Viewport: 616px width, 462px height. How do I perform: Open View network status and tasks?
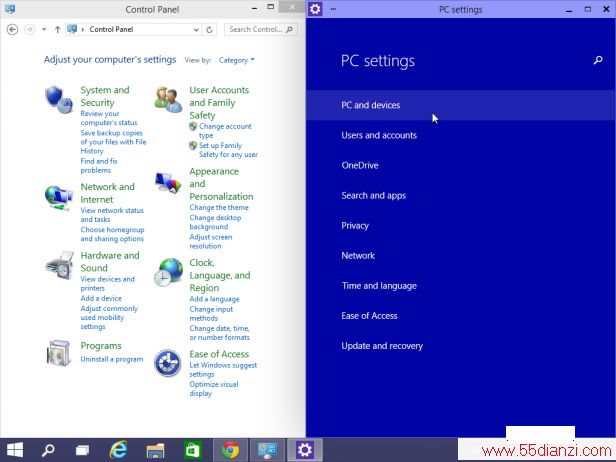pos(112,215)
